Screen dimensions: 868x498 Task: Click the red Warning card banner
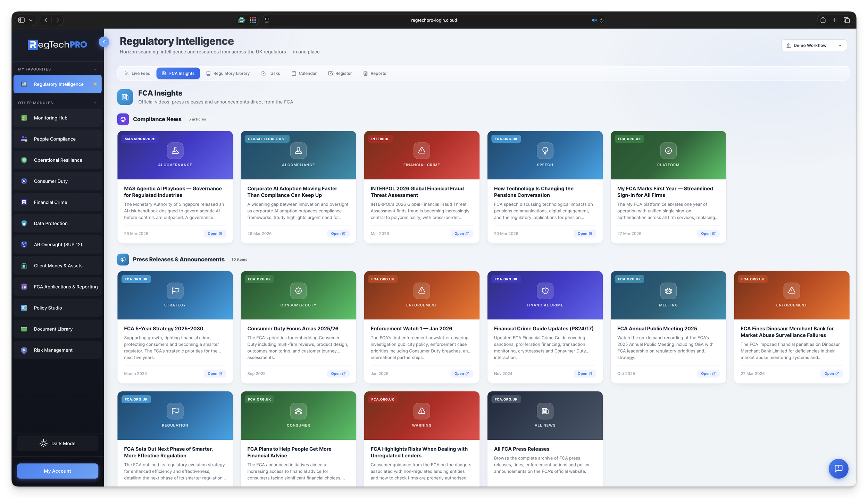pyautogui.click(x=422, y=416)
